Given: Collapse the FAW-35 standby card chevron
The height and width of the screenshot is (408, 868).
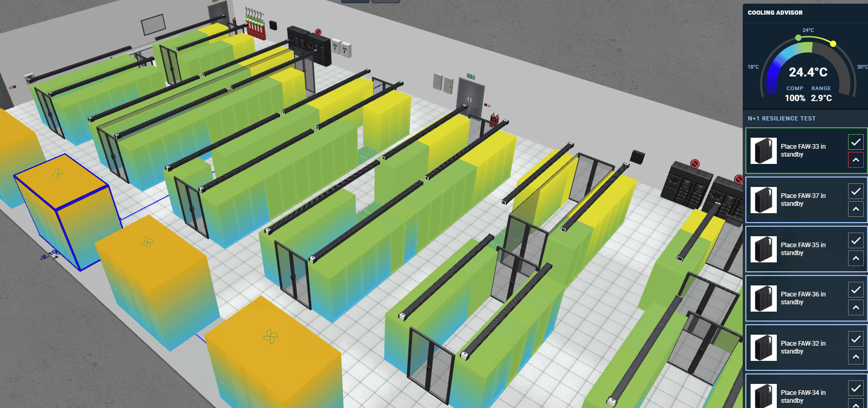Looking at the screenshot, I should (x=855, y=258).
